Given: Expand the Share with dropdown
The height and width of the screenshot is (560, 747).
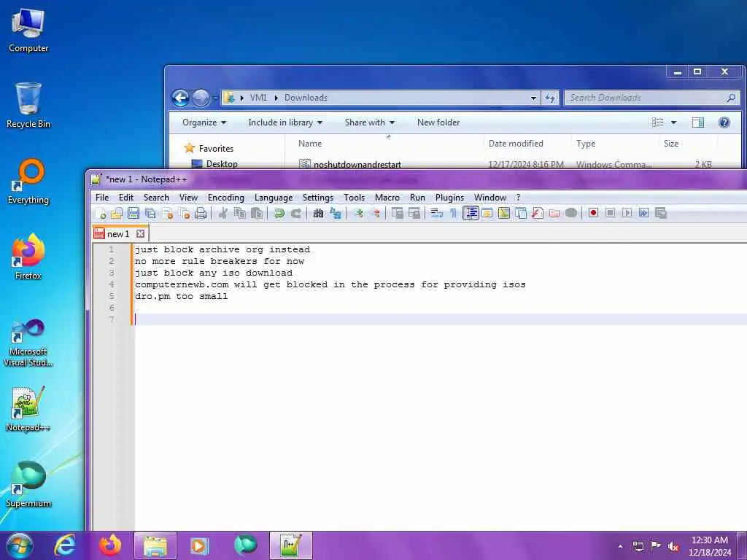Looking at the screenshot, I should pyautogui.click(x=370, y=122).
